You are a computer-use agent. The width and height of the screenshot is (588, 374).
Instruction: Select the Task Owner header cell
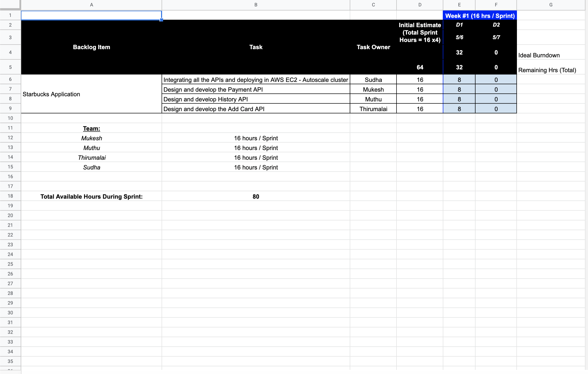coord(373,47)
